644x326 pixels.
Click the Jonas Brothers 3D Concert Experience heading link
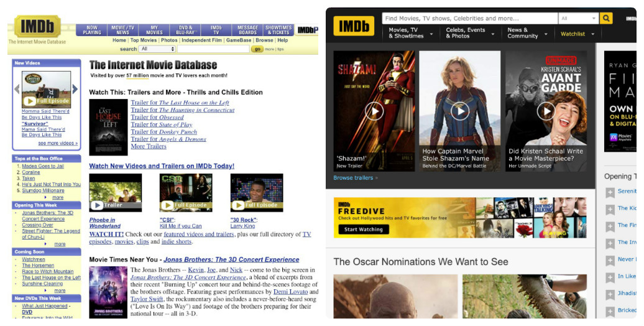pyautogui.click(x=231, y=260)
